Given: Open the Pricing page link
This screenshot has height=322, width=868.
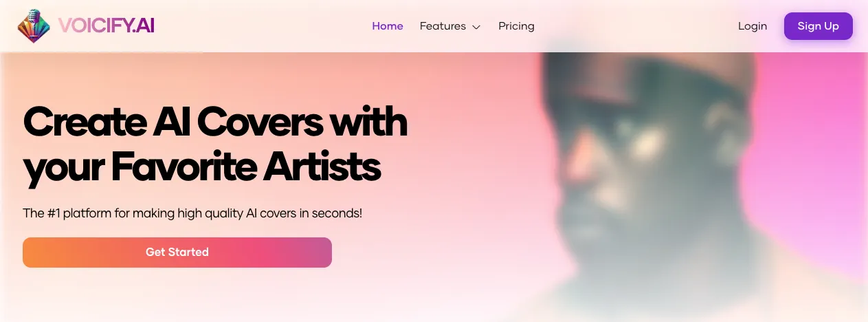Looking at the screenshot, I should [x=516, y=26].
